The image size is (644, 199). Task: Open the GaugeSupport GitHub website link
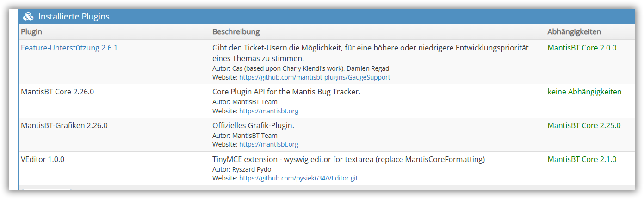[x=315, y=77]
